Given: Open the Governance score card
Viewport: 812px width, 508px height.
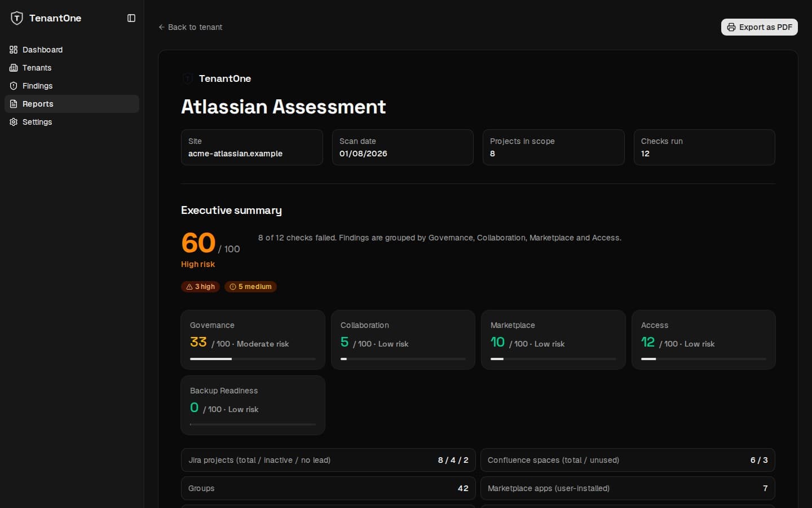Looking at the screenshot, I should pyautogui.click(x=253, y=340).
